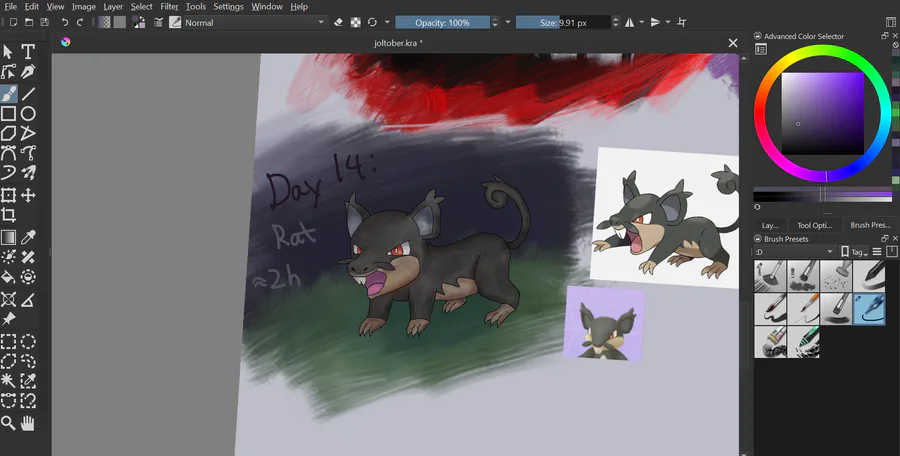The image size is (900, 456).
Task: Select the Multibrush tool
Action: (x=28, y=173)
